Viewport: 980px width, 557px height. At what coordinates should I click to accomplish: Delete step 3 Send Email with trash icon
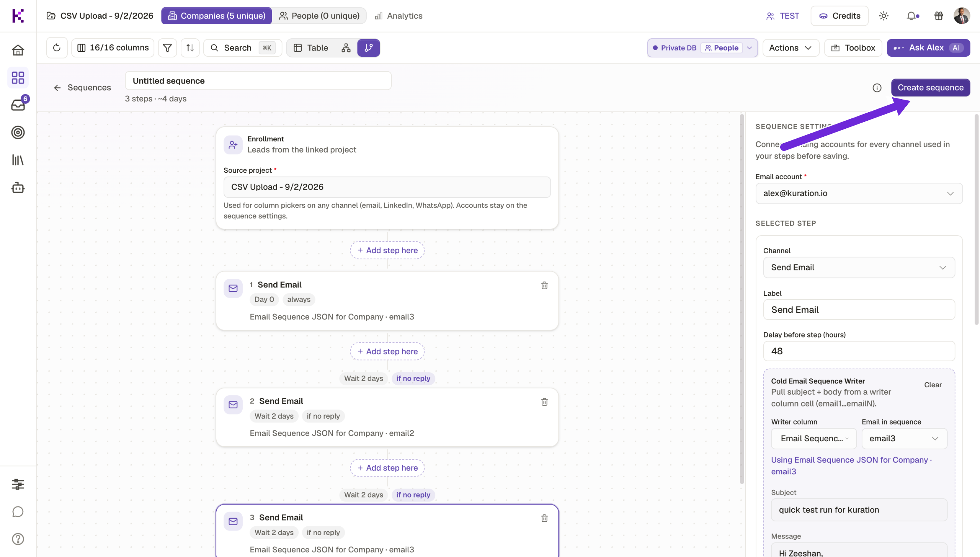pyautogui.click(x=544, y=518)
